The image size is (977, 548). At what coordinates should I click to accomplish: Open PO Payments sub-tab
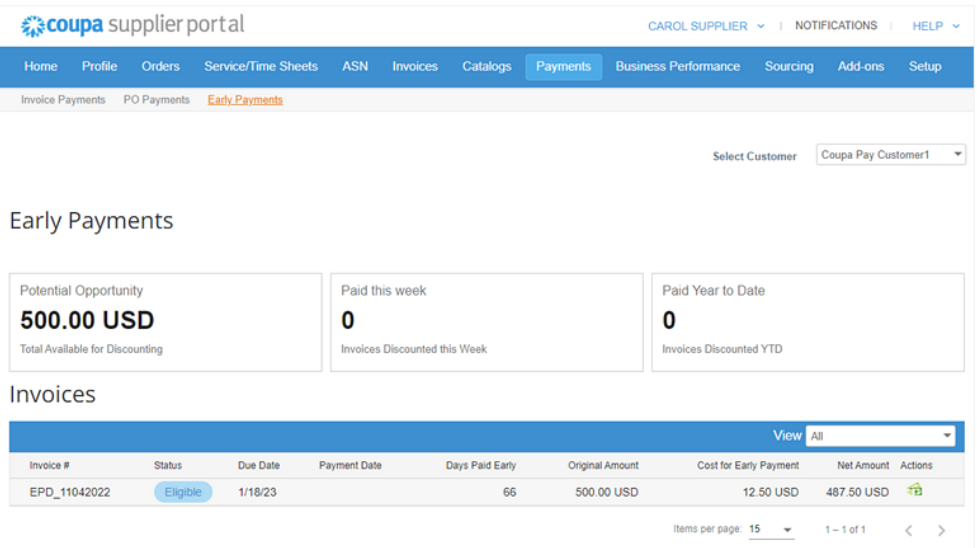coord(156,100)
